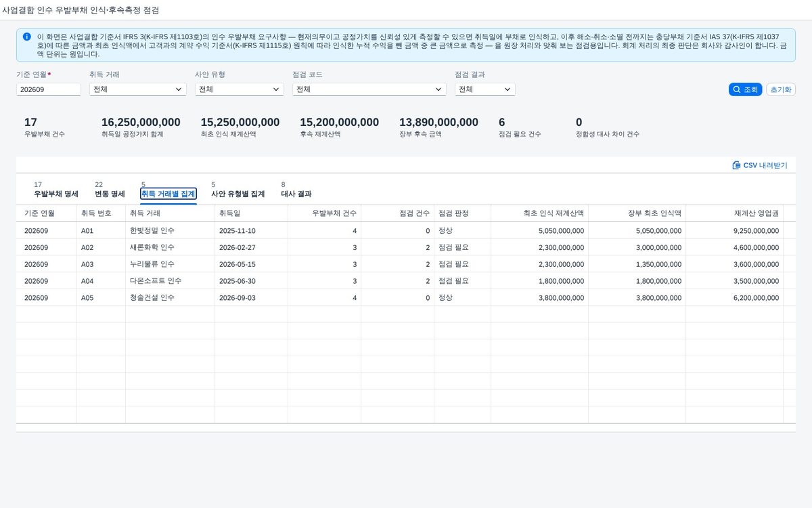The image size is (812, 508).
Task: Click the 새론화학 인수 cell
Action: (171, 247)
